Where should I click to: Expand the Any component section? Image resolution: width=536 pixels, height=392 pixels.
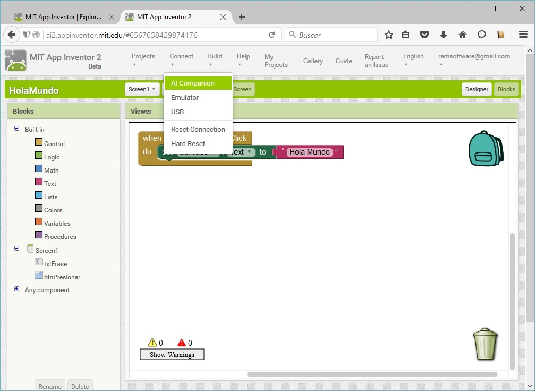[x=16, y=289]
